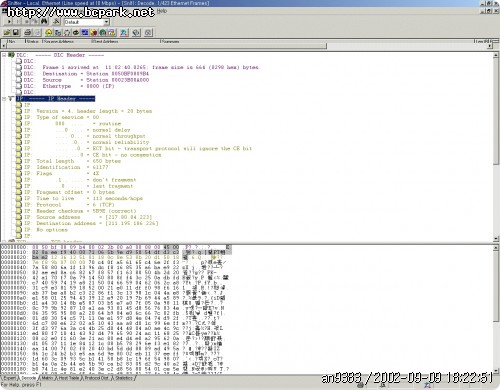This screenshot has height=390, width=500.
Task: Select the DLC Header row
Action: [60, 55]
